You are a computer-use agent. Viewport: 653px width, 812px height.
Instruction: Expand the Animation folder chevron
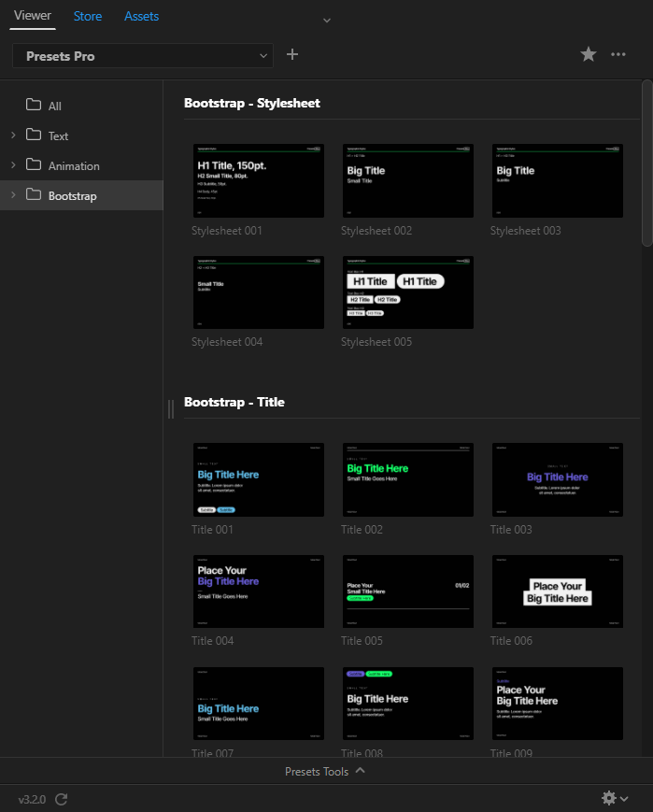(x=13, y=165)
